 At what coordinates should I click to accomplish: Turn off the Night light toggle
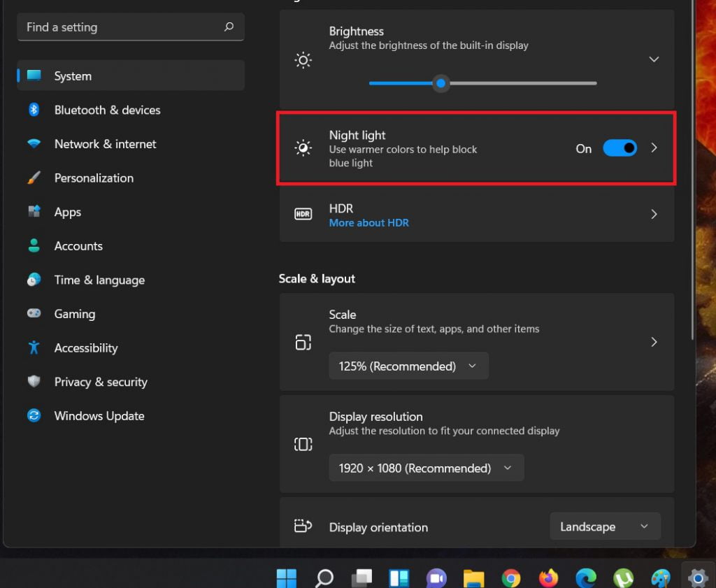click(620, 148)
